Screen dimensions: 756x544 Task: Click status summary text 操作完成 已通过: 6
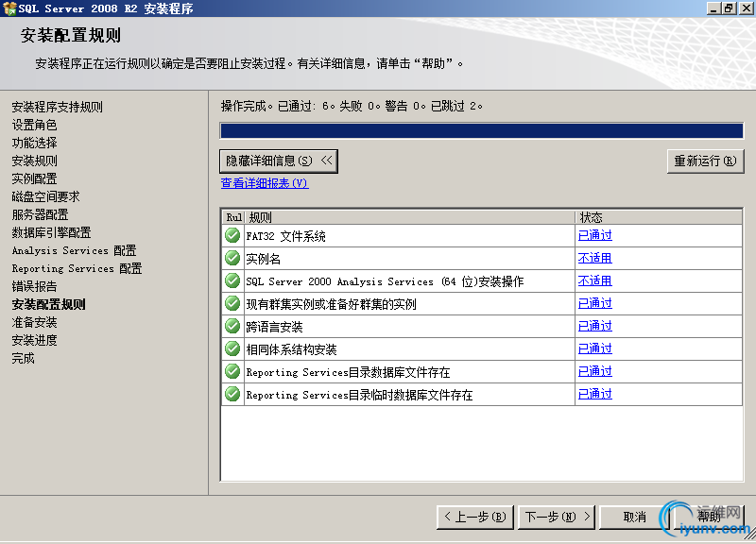[x=351, y=106]
